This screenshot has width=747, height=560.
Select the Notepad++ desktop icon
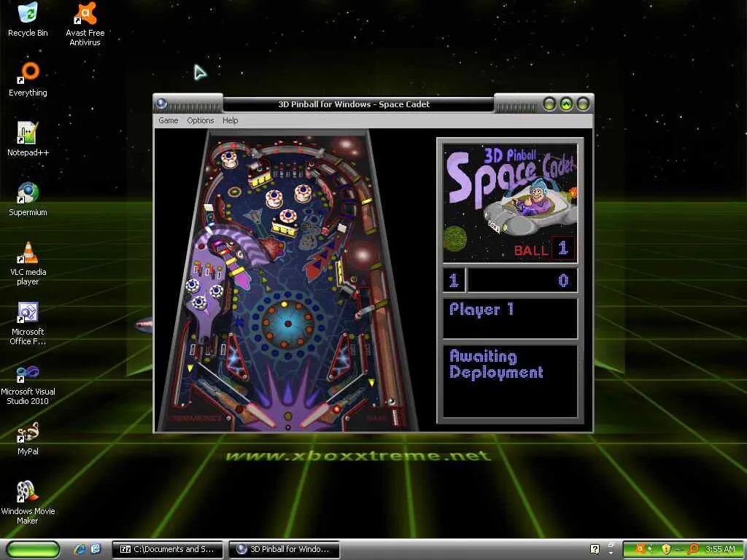[28, 139]
